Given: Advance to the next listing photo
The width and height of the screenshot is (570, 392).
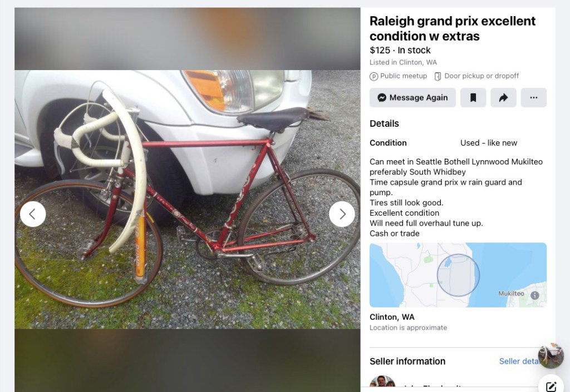Looking at the screenshot, I should pyautogui.click(x=342, y=214).
